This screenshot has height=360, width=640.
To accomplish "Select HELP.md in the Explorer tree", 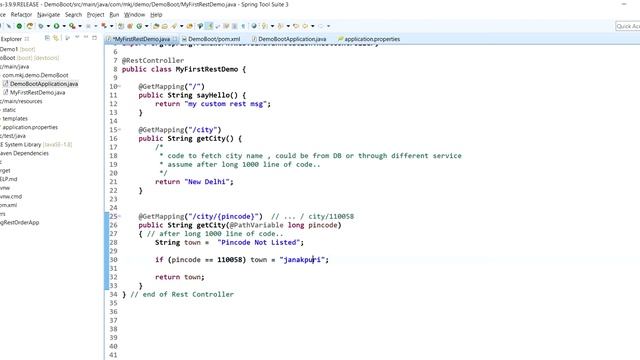I will pyautogui.click(x=9, y=179).
